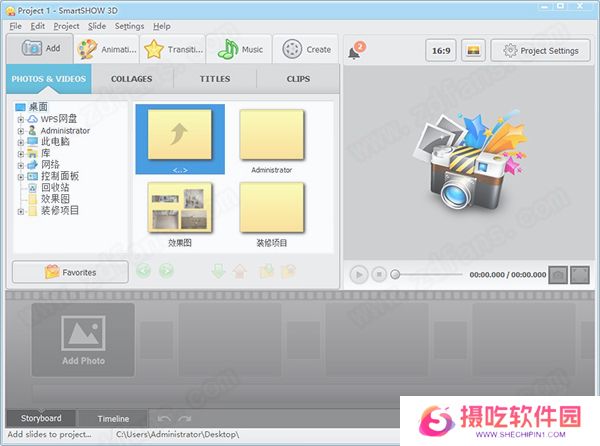Open the Music tab
This screenshot has width=600, height=446.
tap(239, 49)
